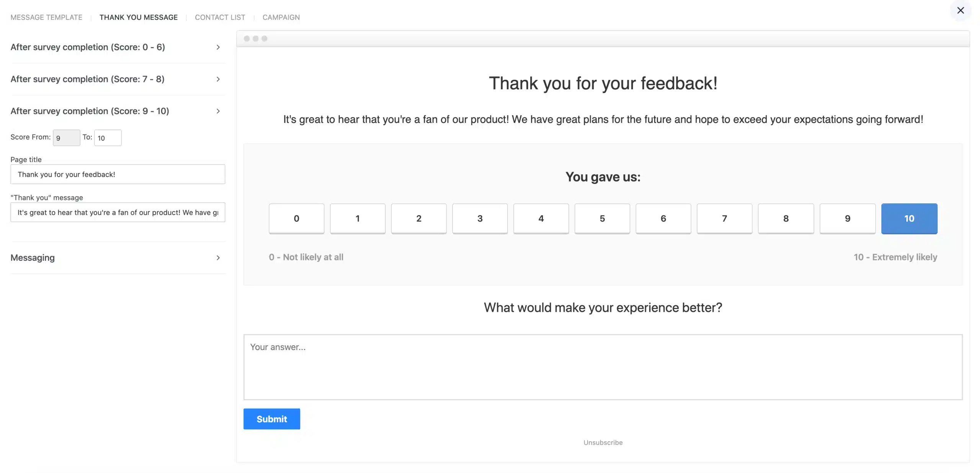Open the Message Template tab
This screenshot has width=980, height=473.
pyautogui.click(x=46, y=17)
